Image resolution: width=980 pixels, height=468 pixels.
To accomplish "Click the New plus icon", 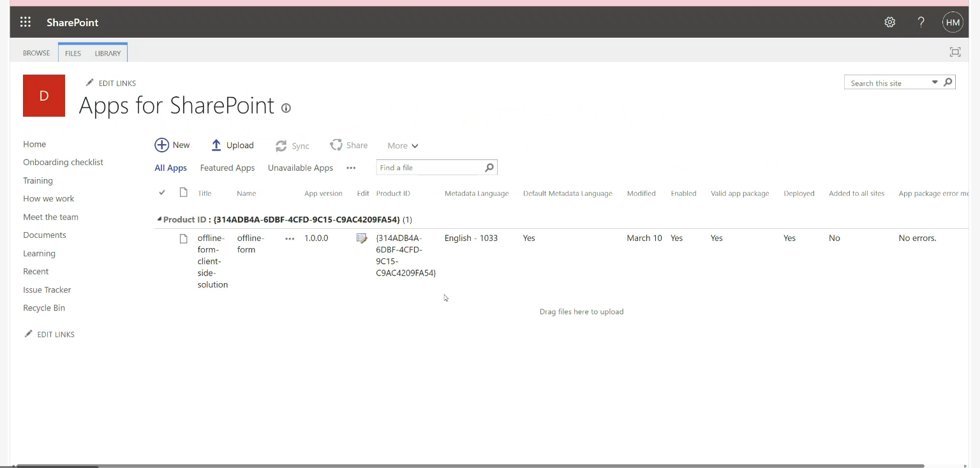I will pos(162,145).
